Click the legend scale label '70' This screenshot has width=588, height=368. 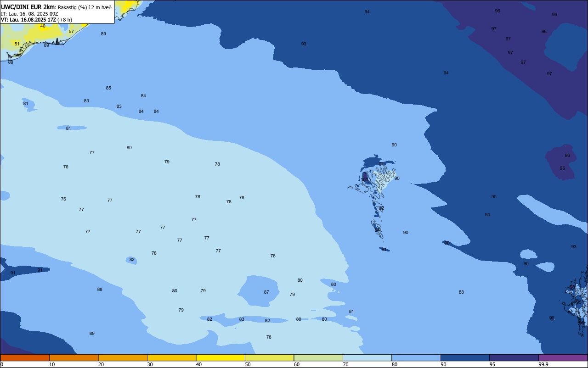[x=345, y=364]
